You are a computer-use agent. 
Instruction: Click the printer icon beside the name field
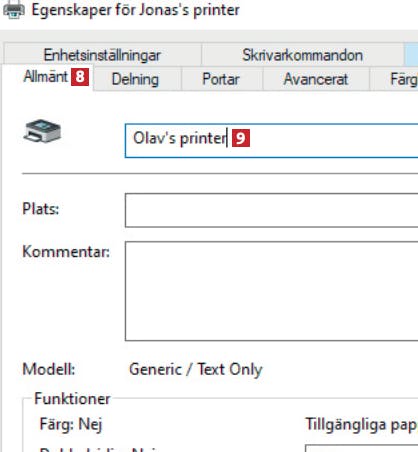coord(42,131)
